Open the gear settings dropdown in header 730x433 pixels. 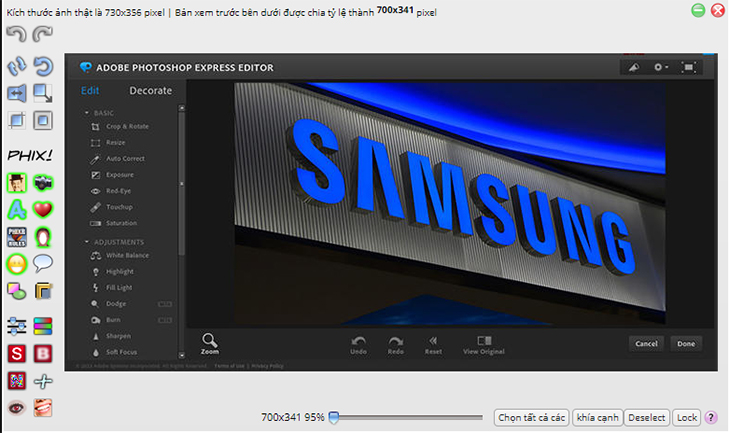pos(661,67)
